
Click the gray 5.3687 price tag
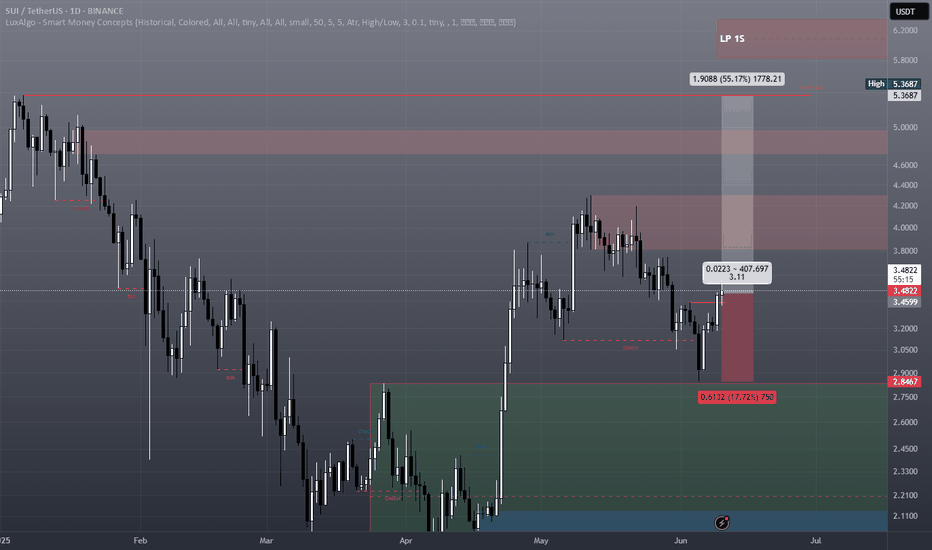pos(905,95)
